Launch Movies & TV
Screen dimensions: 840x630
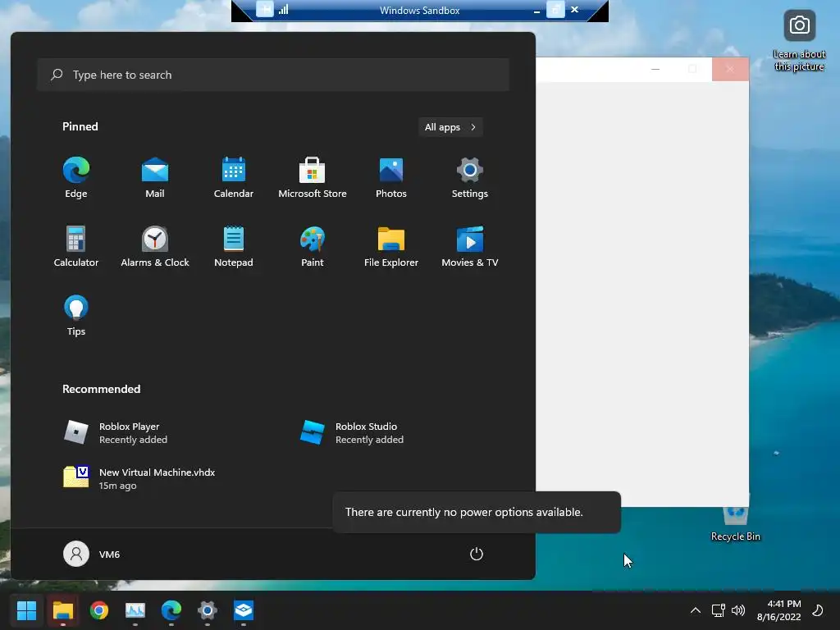click(470, 246)
